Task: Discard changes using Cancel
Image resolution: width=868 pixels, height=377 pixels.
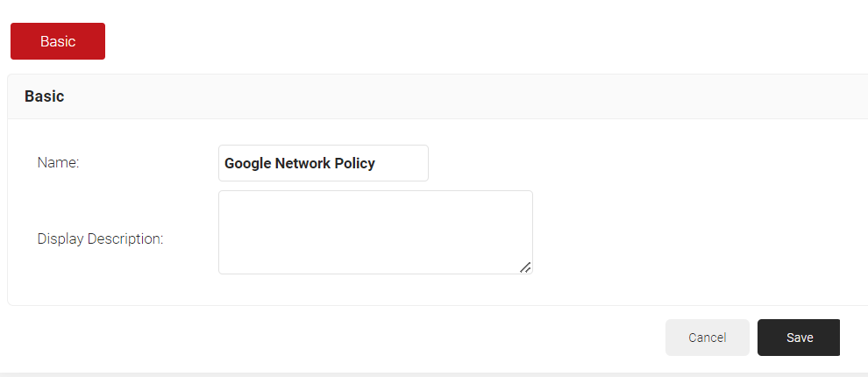Action: pos(707,338)
